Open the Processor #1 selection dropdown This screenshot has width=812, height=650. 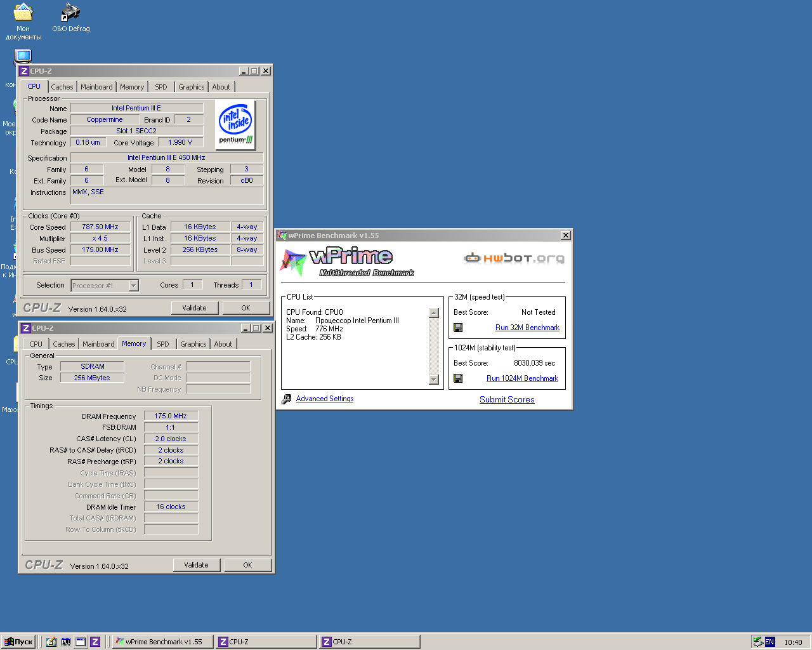133,286
